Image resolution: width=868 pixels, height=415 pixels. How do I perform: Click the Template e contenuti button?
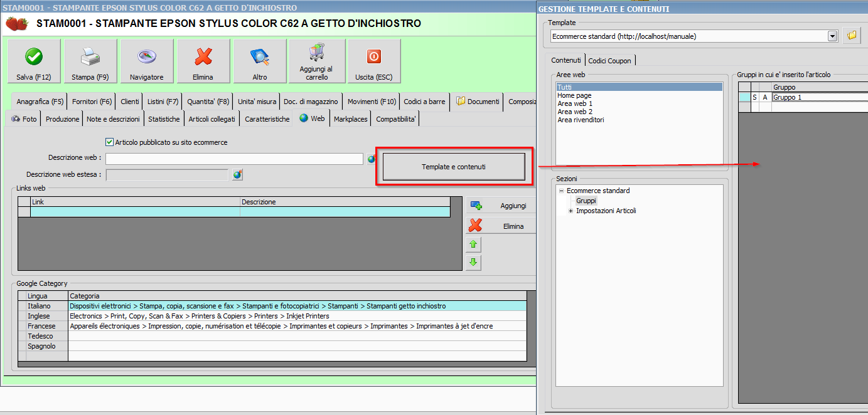coord(454,167)
